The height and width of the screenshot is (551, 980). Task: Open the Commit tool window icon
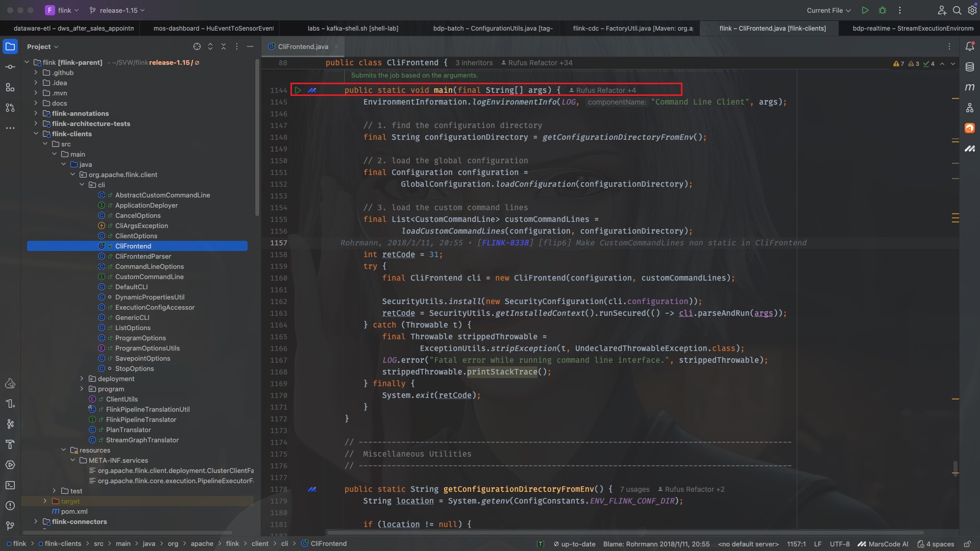[x=10, y=67]
